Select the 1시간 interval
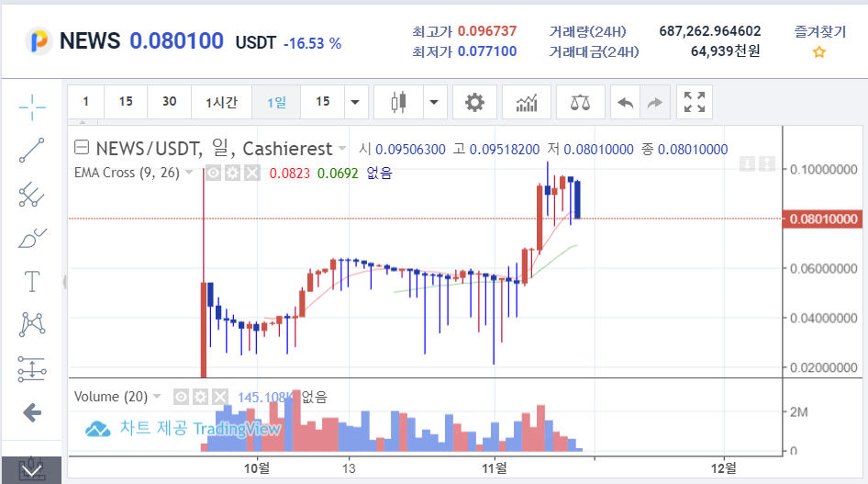868x484 pixels. tap(221, 102)
